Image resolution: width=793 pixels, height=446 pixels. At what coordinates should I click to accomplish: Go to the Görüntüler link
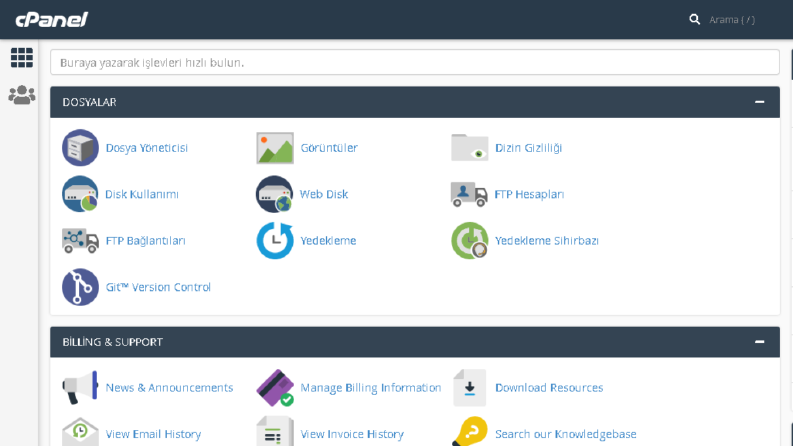(329, 148)
